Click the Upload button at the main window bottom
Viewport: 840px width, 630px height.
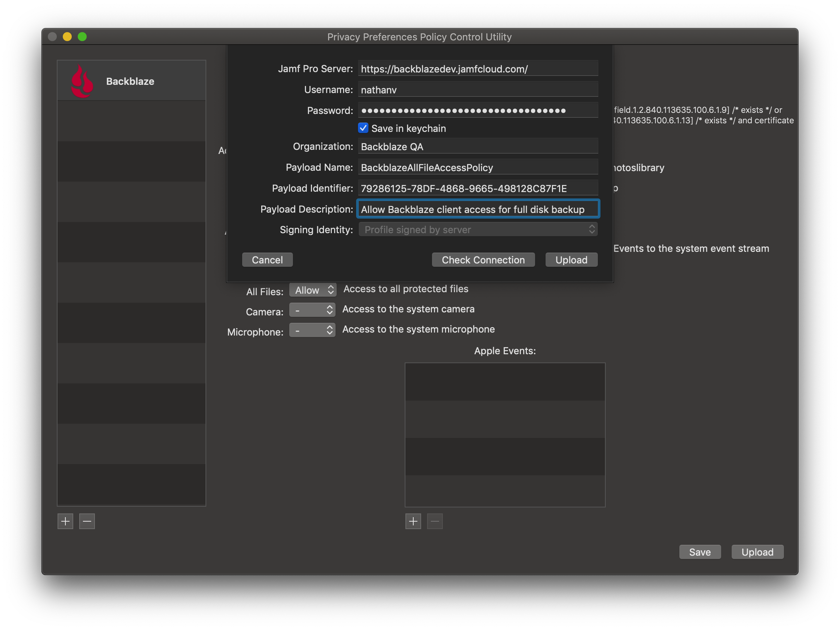tap(757, 552)
